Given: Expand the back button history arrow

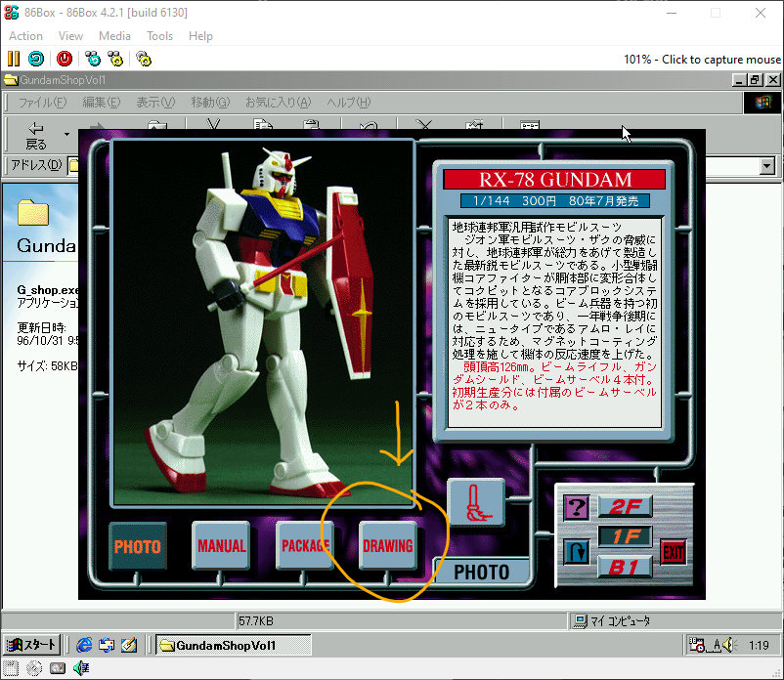Looking at the screenshot, I should tap(67, 135).
